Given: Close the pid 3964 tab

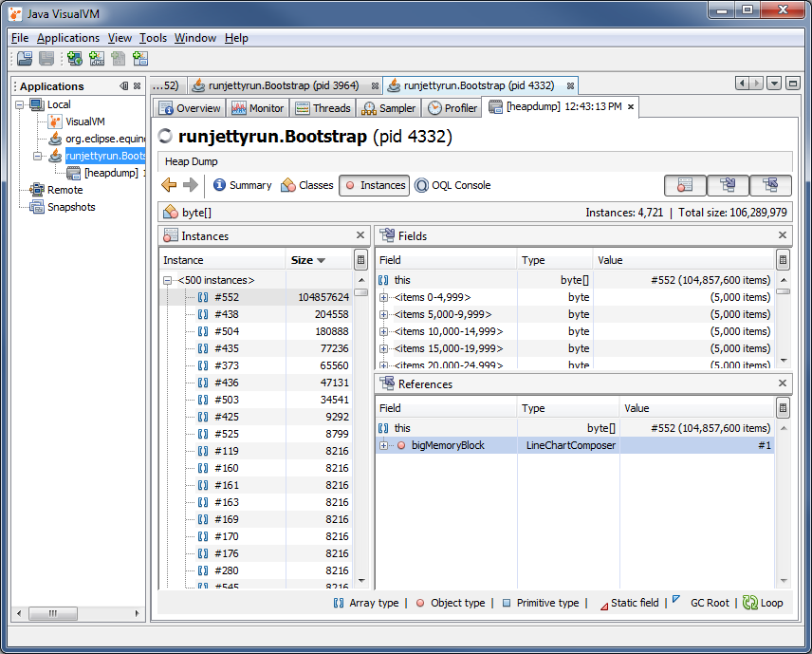Looking at the screenshot, I should [375, 86].
